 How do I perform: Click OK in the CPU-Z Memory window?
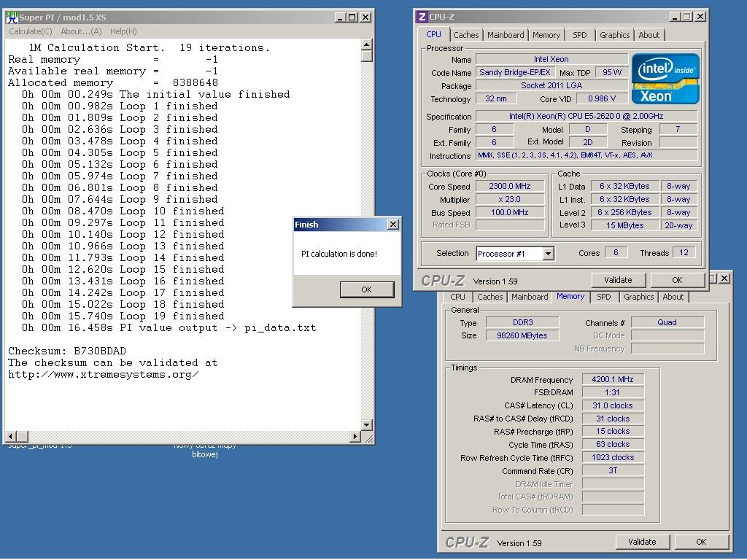[701, 542]
